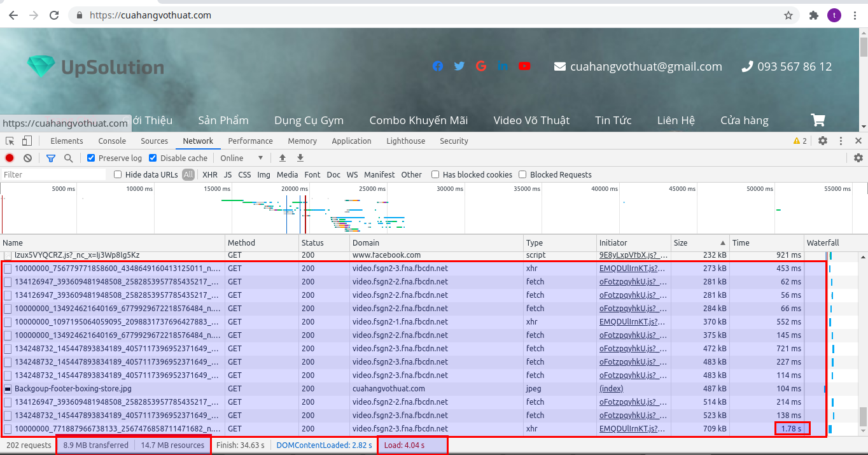Enable the Has blocked cookies checkbox
Screen dimensions: 868x455
pos(435,174)
